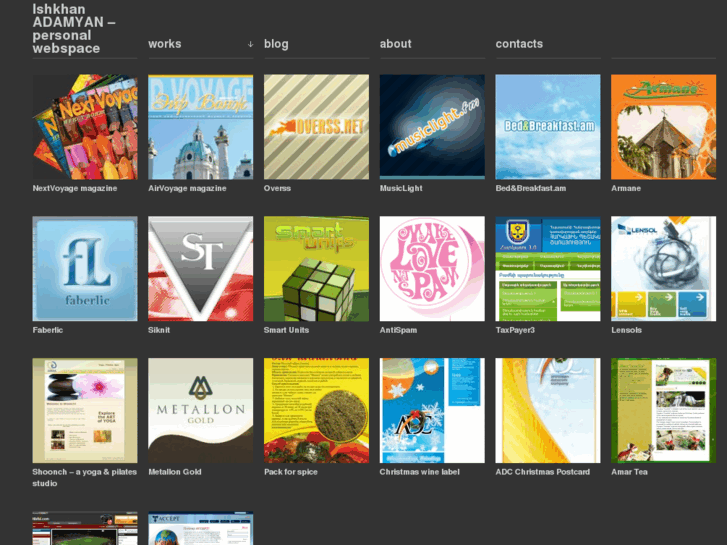727x545 pixels.
Task: Open the Shoonch yoga site thumbnail
Action: click(85, 410)
